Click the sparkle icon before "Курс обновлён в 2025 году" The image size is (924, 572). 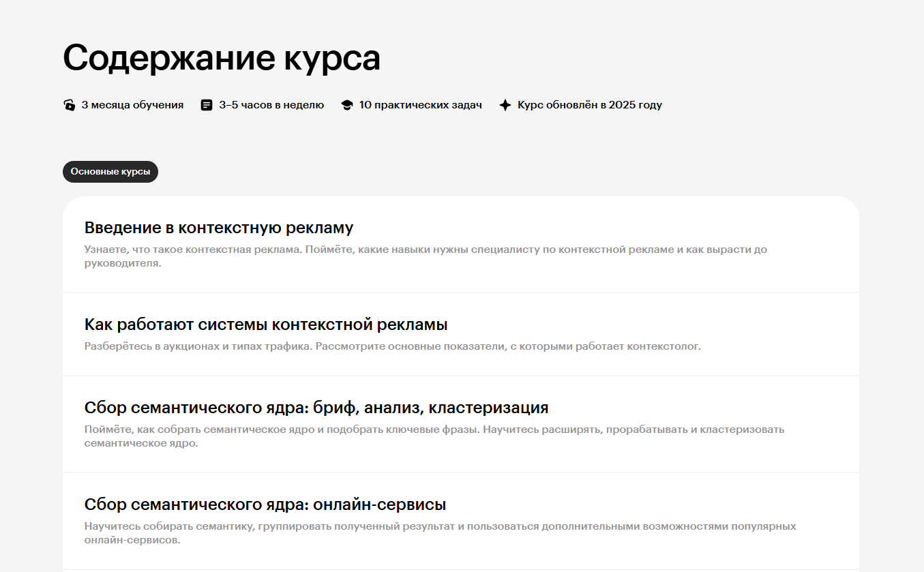coord(505,104)
